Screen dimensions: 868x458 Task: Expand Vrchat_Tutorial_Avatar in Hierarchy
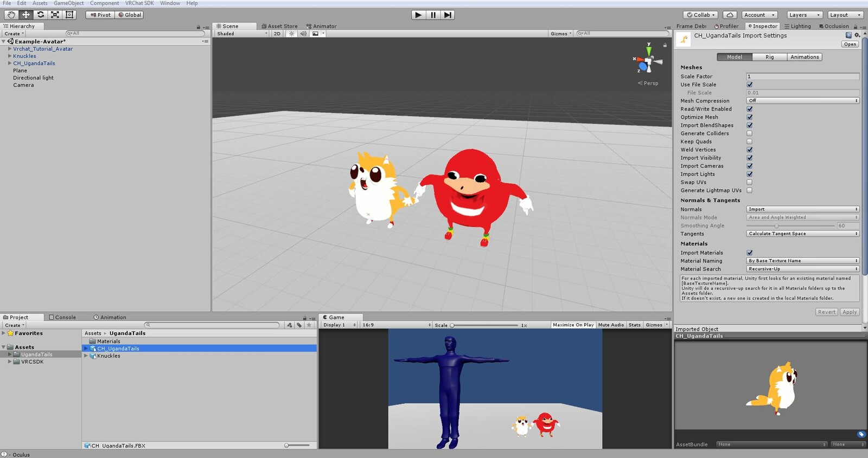10,49
